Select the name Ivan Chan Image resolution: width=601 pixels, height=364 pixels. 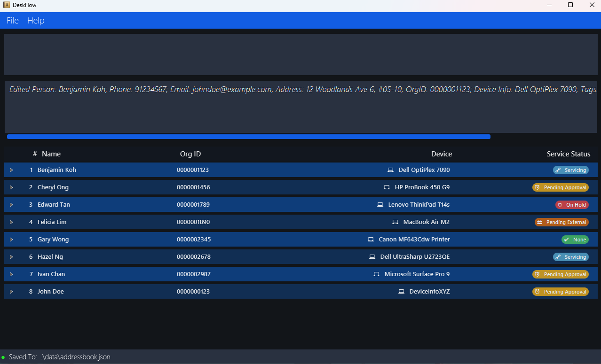pyautogui.click(x=51, y=274)
